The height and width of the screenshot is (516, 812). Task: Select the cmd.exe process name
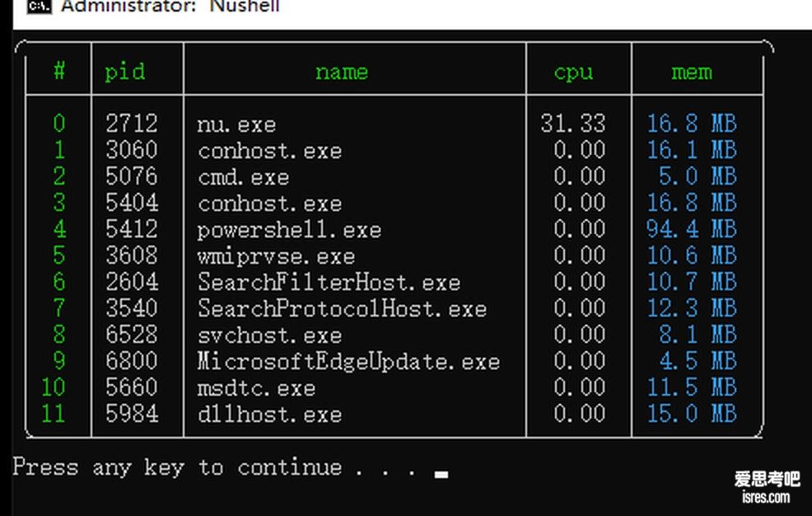pos(244,177)
